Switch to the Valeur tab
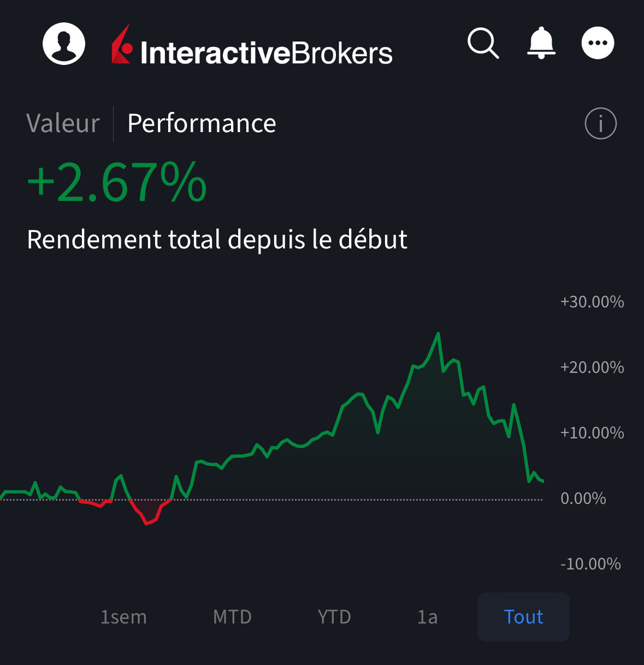This screenshot has width=644, height=665. coord(63,123)
